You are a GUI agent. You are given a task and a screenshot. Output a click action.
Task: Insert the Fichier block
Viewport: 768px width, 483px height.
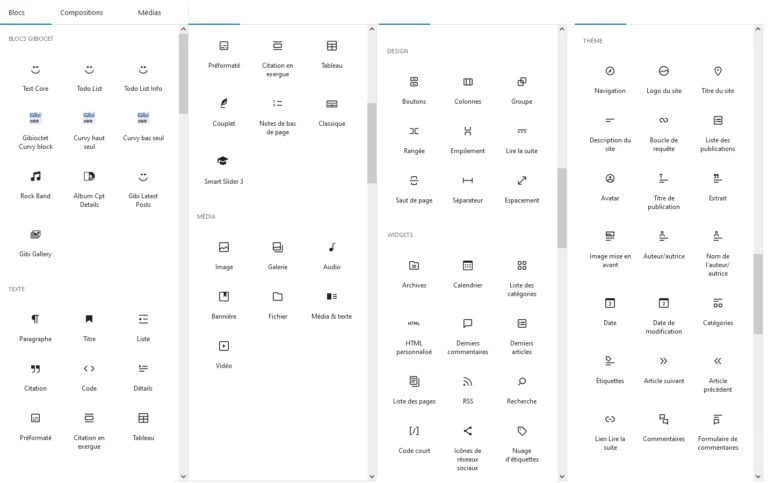(x=278, y=306)
